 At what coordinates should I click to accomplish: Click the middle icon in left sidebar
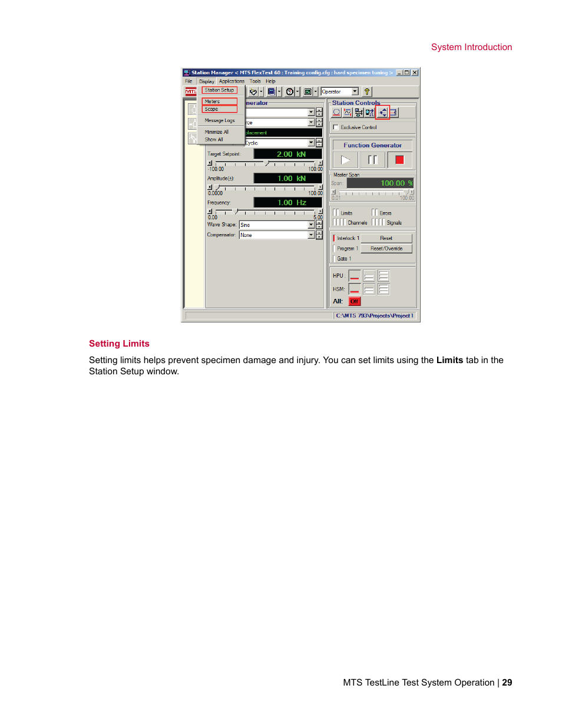[193, 123]
